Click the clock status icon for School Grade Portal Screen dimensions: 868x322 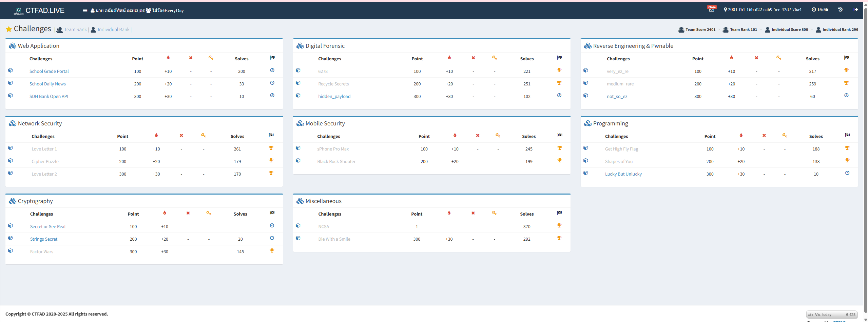click(x=272, y=71)
